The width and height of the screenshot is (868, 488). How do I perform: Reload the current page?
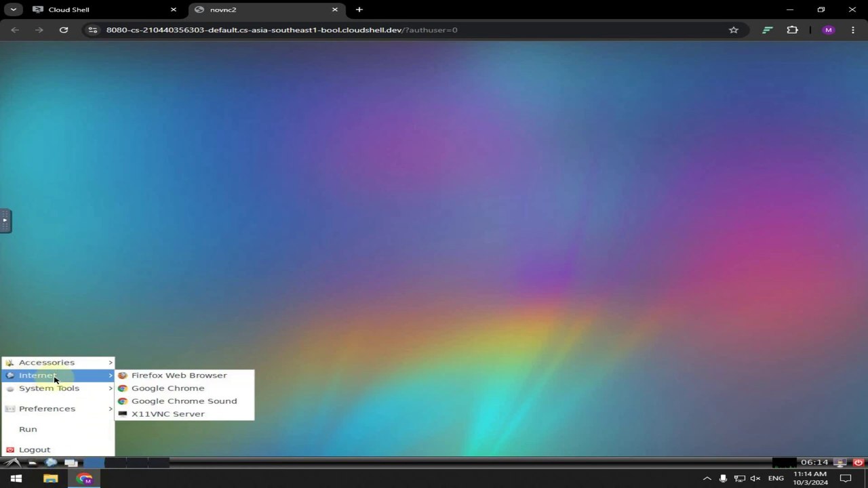point(64,30)
